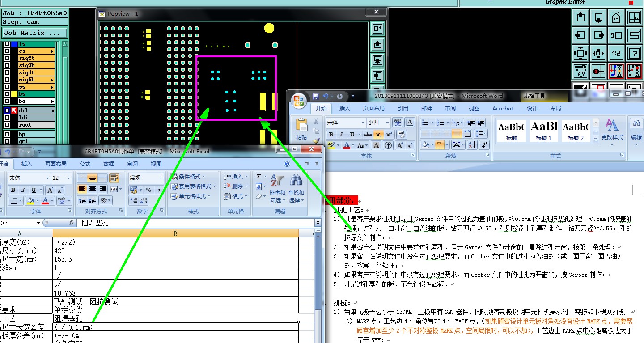Image resolution: width=644 pixels, height=343 pixels.
Task: Click the layer list scrollbar up arrow
Action: (65, 44)
